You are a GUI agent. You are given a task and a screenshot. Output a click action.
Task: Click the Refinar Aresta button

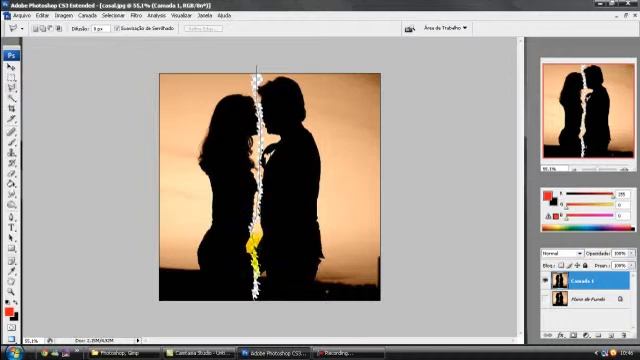pyautogui.click(x=203, y=29)
